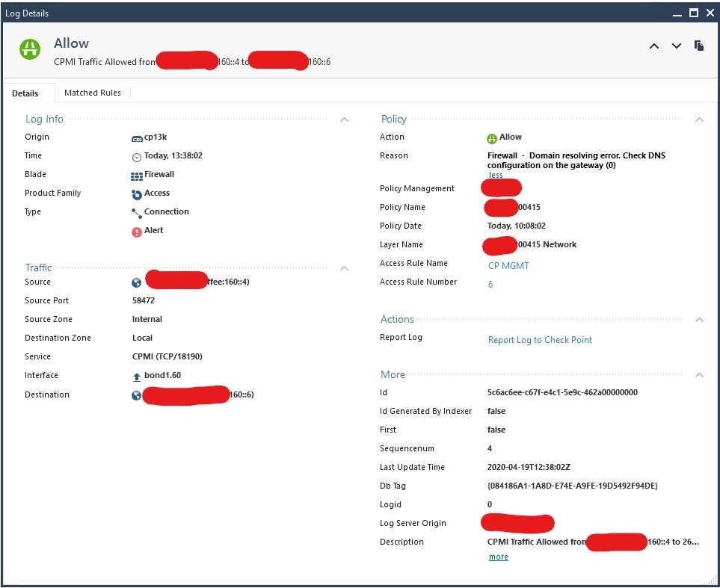Collapse the Traffic section
The height and width of the screenshot is (588, 720).
pos(344,267)
